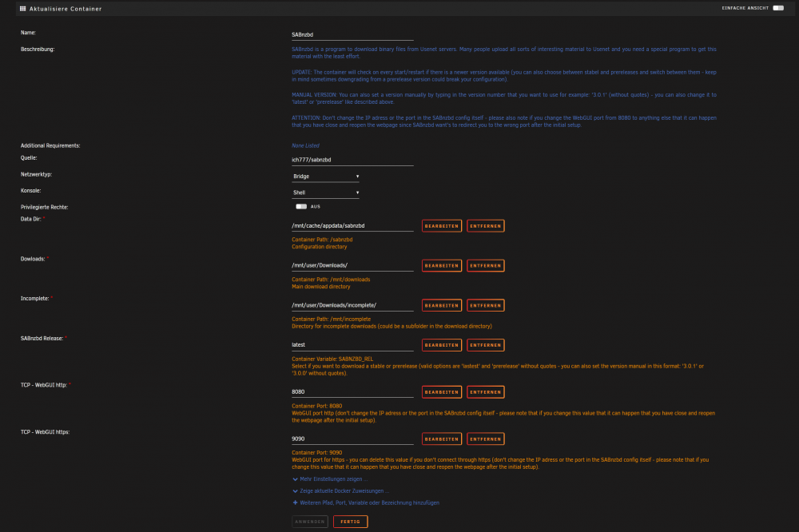Click the Dowloads path input field
Viewport: 799px width, 532px height.
pos(352,265)
